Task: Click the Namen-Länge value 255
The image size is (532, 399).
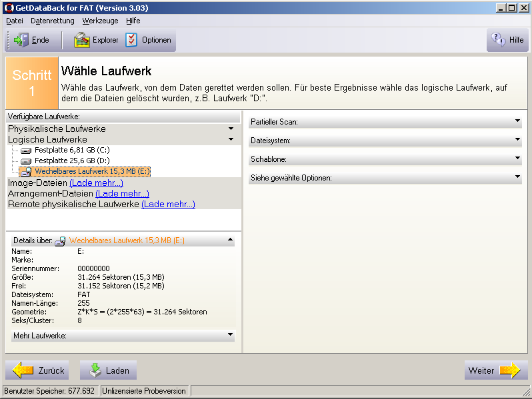Action: coord(83,303)
